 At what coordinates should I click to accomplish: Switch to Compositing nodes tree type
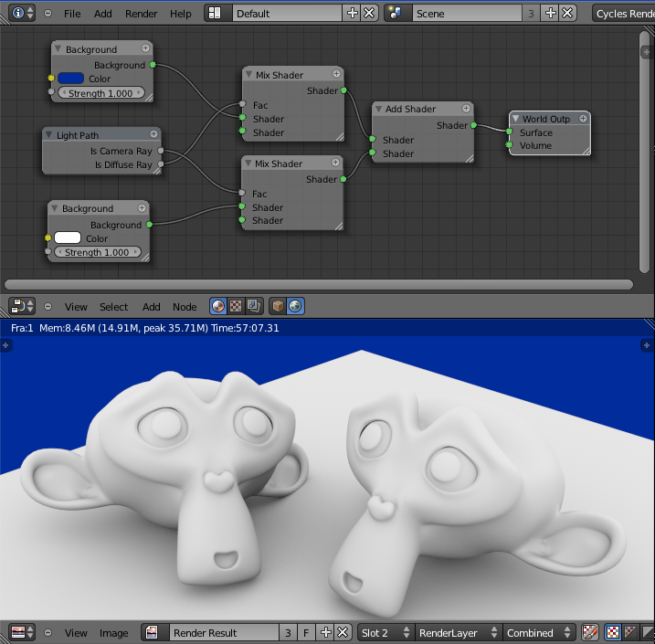pyautogui.click(x=254, y=306)
